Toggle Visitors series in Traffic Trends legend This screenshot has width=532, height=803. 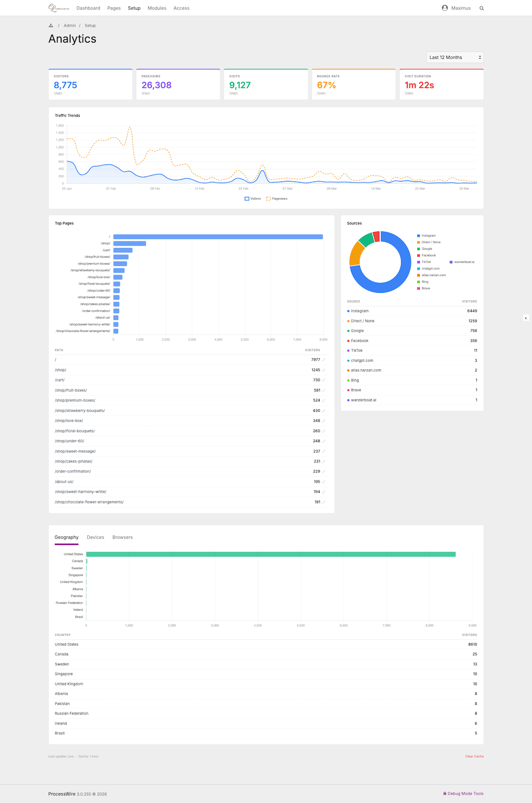coord(253,198)
